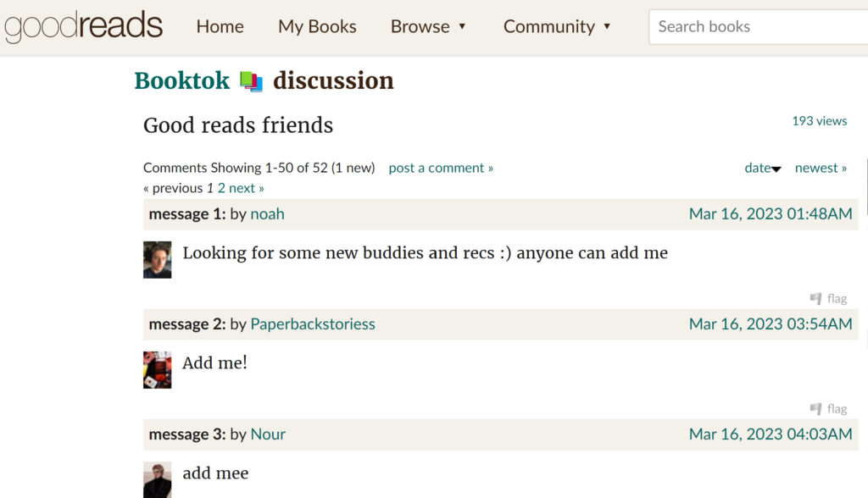Open noah's profile name link
Viewport: 868px width, 498px height.
point(267,214)
